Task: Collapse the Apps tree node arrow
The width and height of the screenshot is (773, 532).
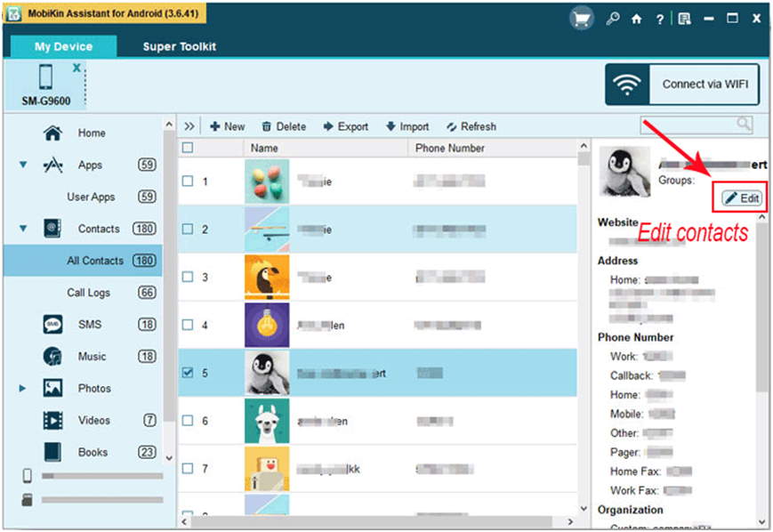Action: click(23, 165)
